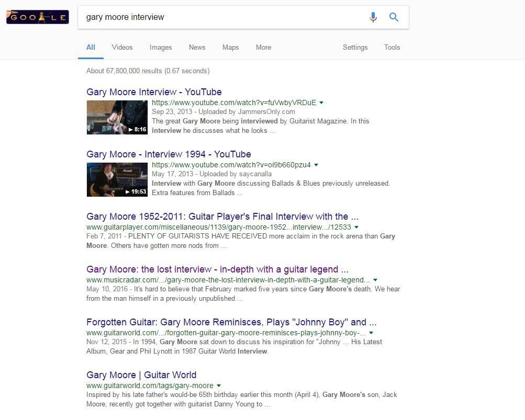The width and height of the screenshot is (525, 420).
Task: Switch to the Images tab
Action: point(161,47)
